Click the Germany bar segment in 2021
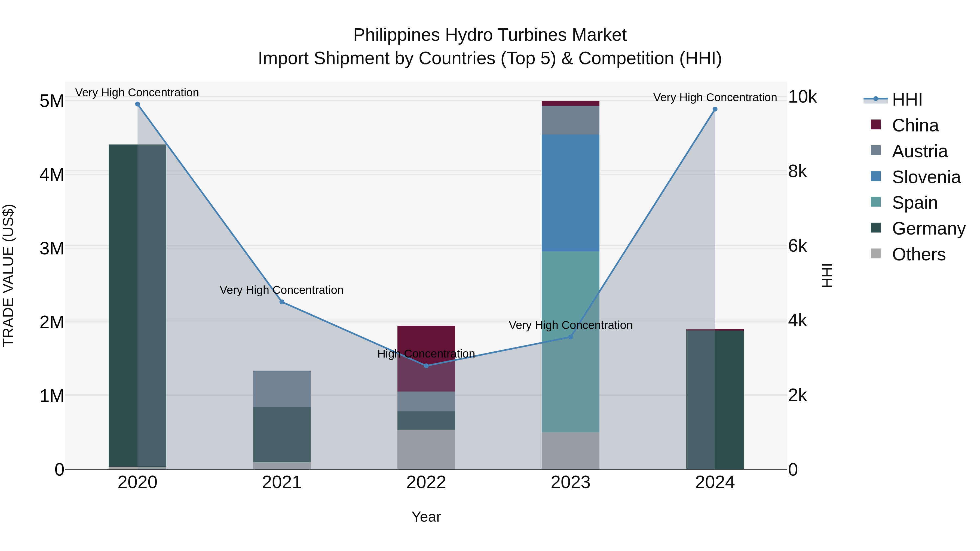Screen dimensions: 980x551 pyautogui.click(x=282, y=435)
